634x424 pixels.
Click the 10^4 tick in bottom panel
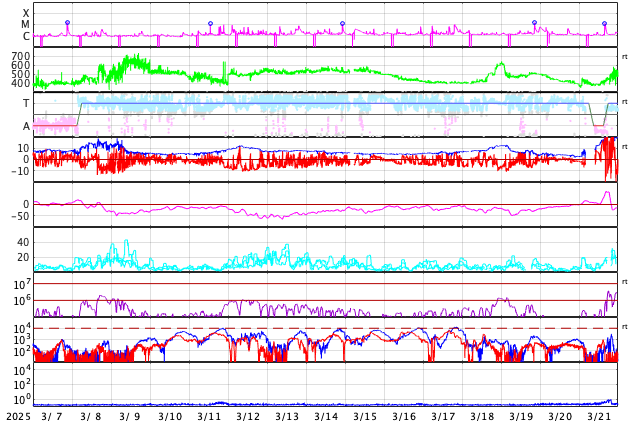pos(21,370)
